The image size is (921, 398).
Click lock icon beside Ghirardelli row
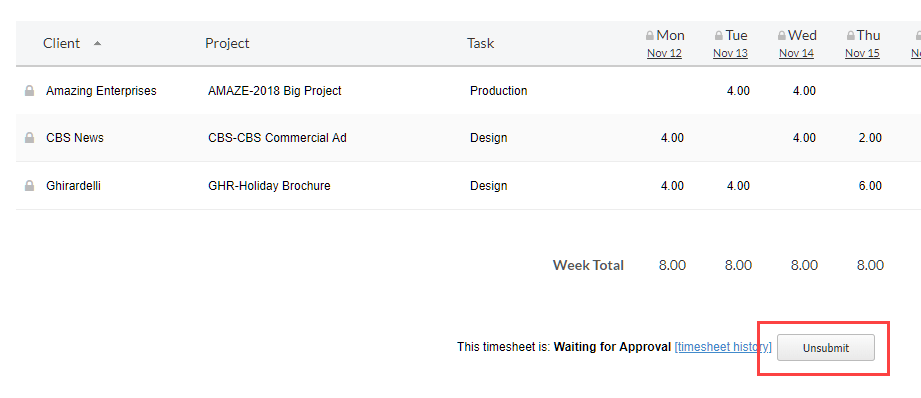coord(29,186)
